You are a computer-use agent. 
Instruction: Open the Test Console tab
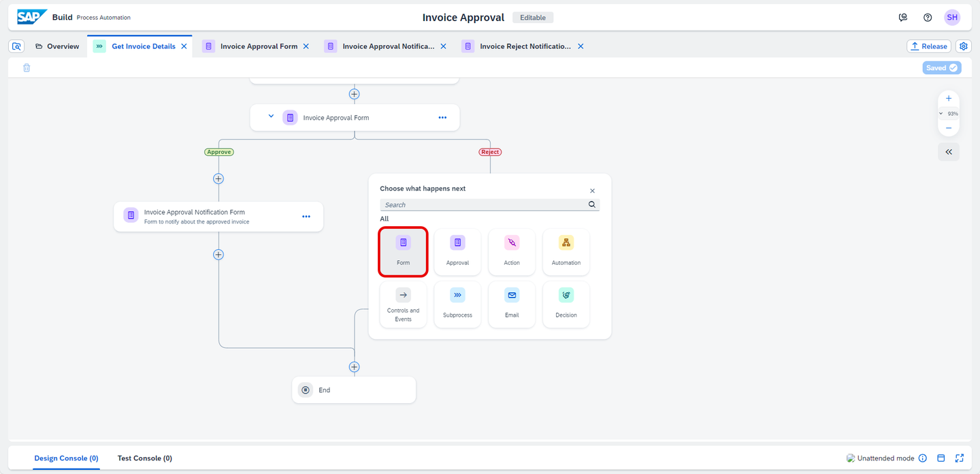145,458
